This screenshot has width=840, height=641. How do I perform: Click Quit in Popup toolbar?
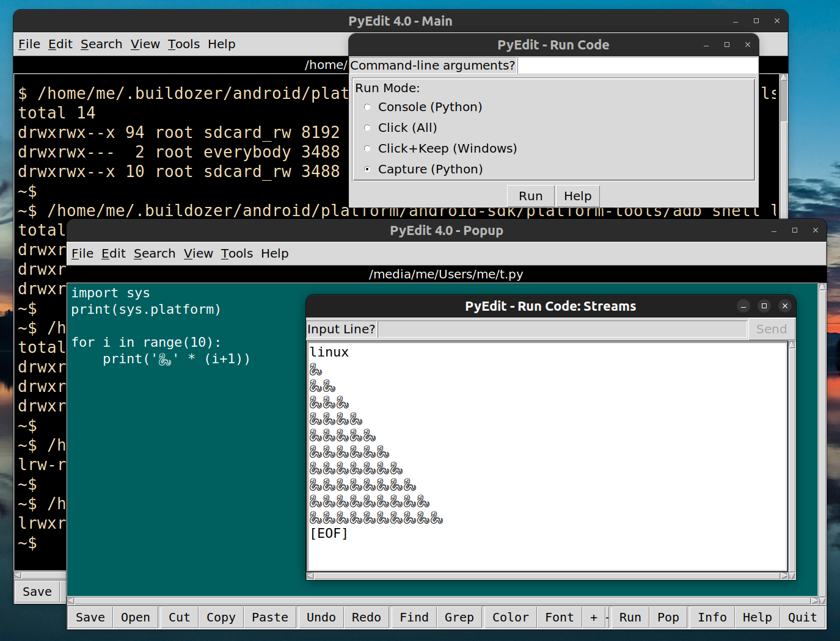click(803, 617)
